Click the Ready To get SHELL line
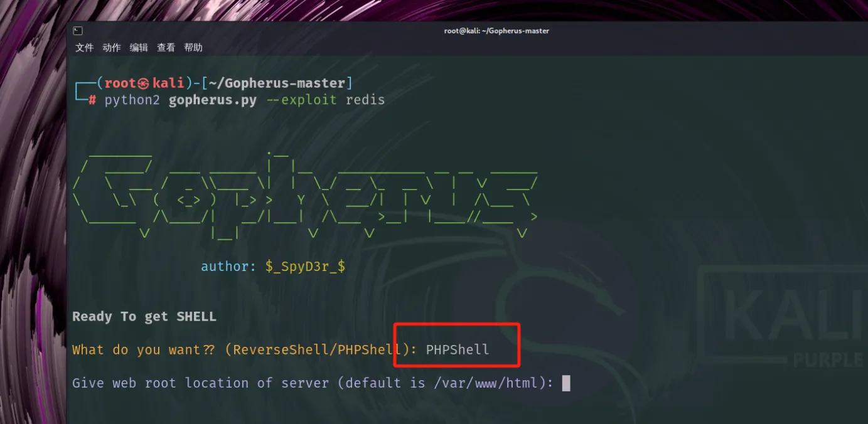The image size is (868, 424). 144,317
